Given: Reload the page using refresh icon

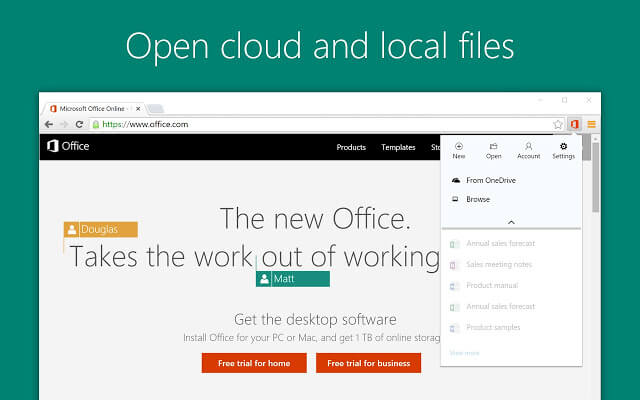Looking at the screenshot, I should point(78,124).
